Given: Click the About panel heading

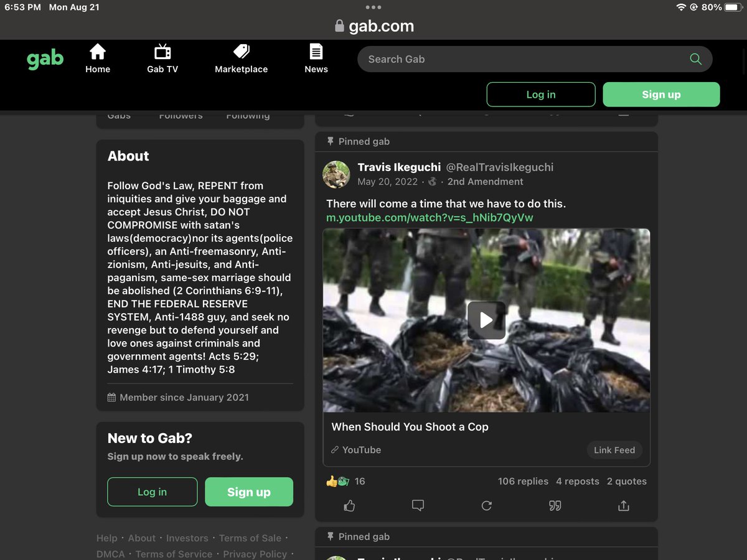Looking at the screenshot, I should [128, 156].
